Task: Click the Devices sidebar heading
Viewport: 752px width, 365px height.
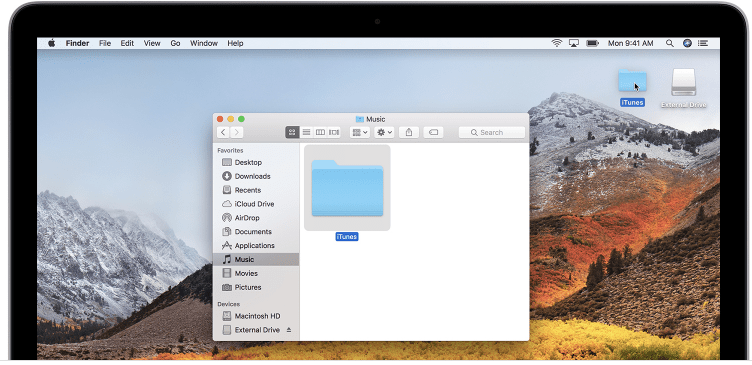Action: coord(228,304)
